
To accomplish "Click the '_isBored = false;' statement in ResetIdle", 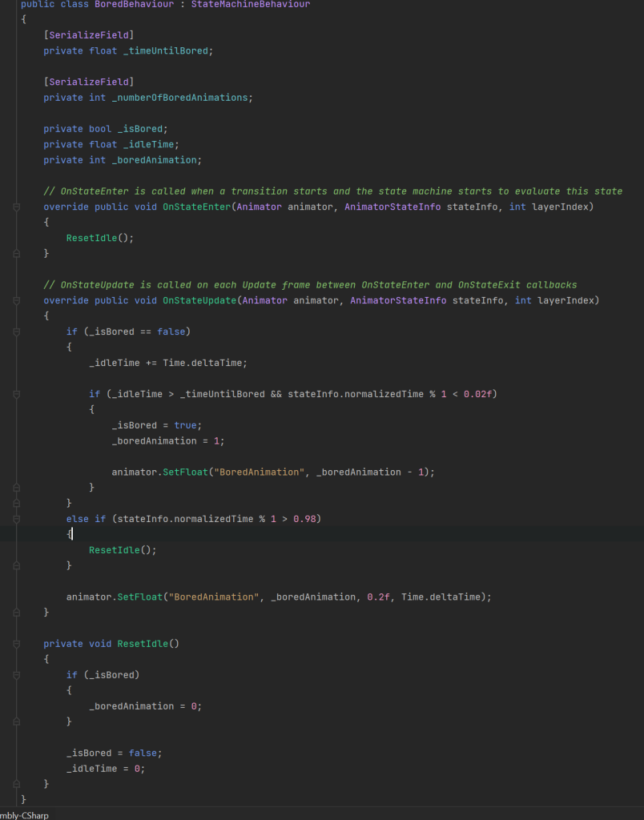I will pyautogui.click(x=114, y=753).
